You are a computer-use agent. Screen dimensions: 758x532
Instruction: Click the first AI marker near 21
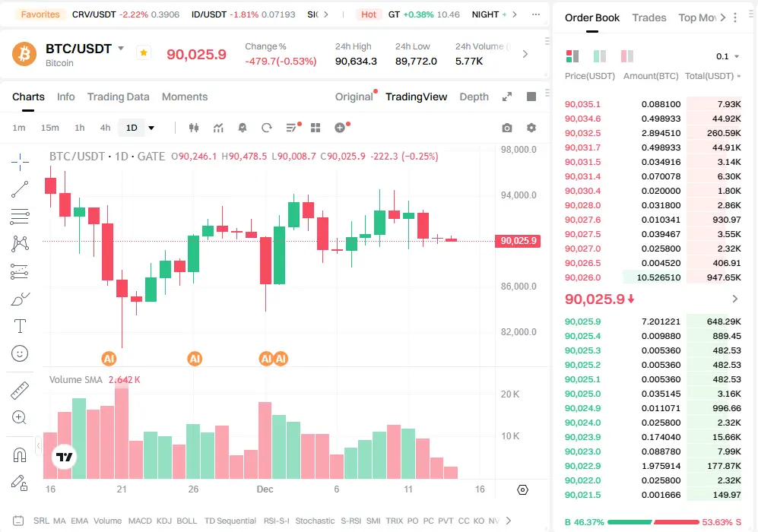click(109, 359)
